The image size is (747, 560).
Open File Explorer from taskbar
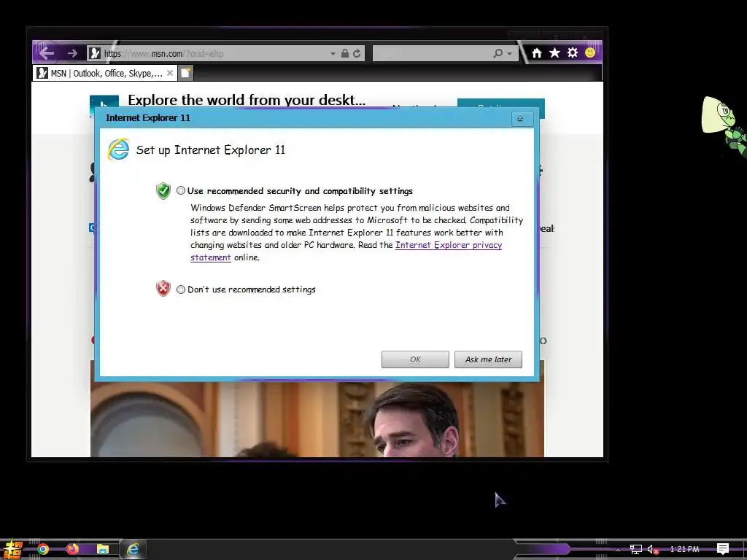[x=102, y=549]
